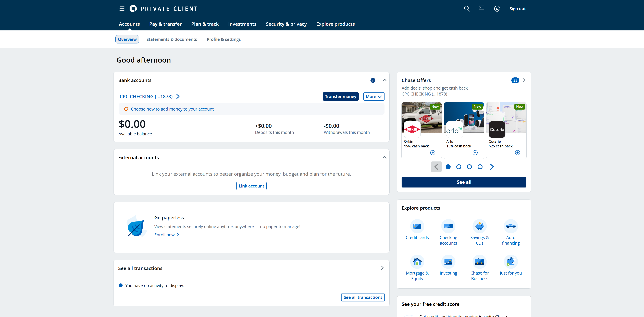
Task: Expand Chase Offers header chevron
Action: pos(524,80)
